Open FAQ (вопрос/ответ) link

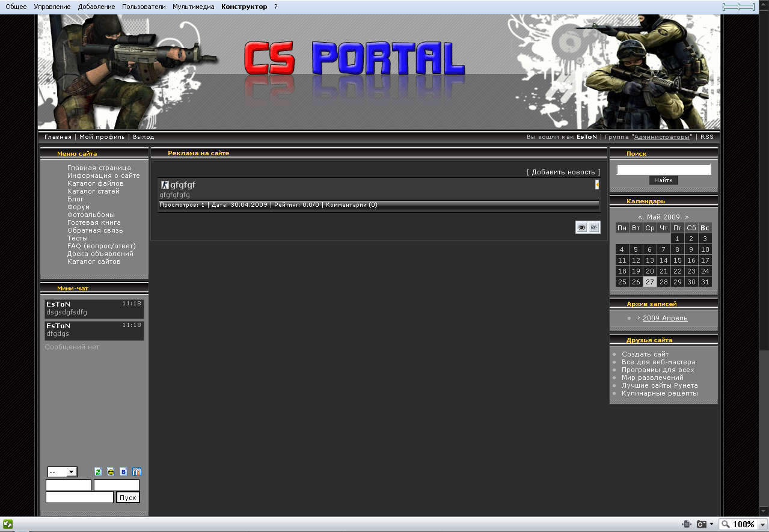pos(102,246)
